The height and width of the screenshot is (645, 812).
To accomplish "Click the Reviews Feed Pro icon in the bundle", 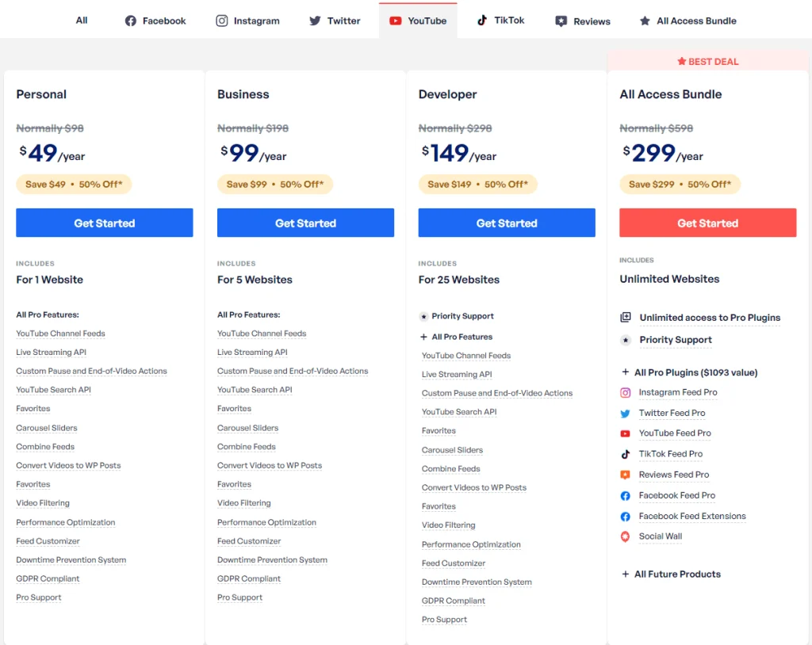I will click(x=626, y=475).
